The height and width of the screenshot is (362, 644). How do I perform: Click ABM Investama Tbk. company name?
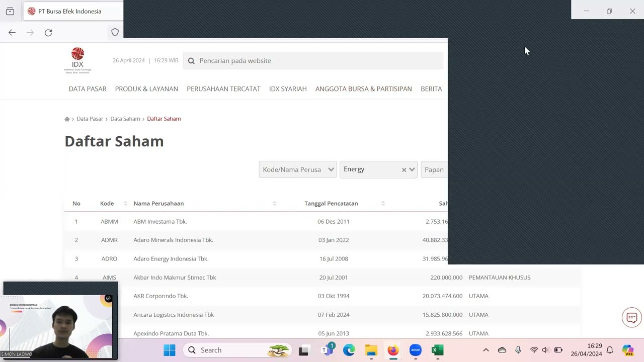pyautogui.click(x=160, y=222)
